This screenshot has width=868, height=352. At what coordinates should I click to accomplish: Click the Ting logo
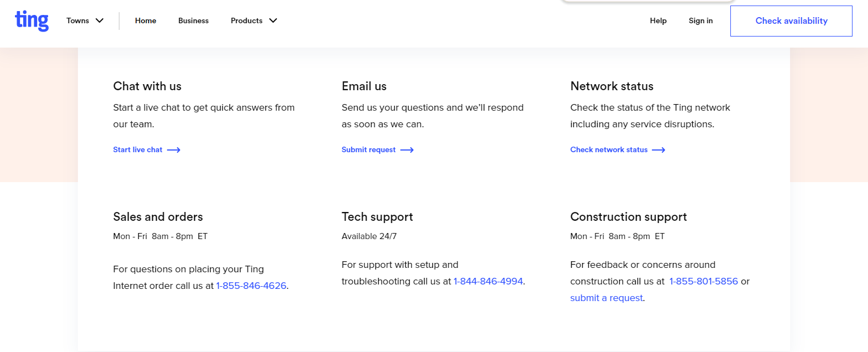[32, 20]
